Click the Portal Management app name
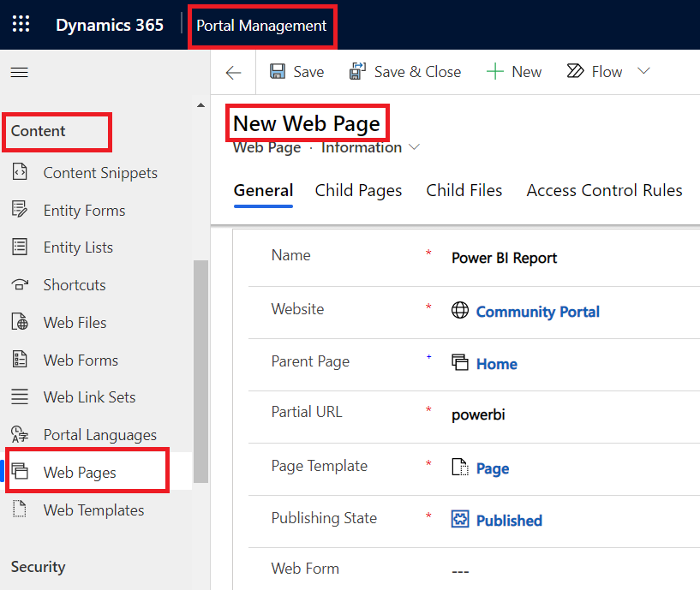 (x=261, y=26)
